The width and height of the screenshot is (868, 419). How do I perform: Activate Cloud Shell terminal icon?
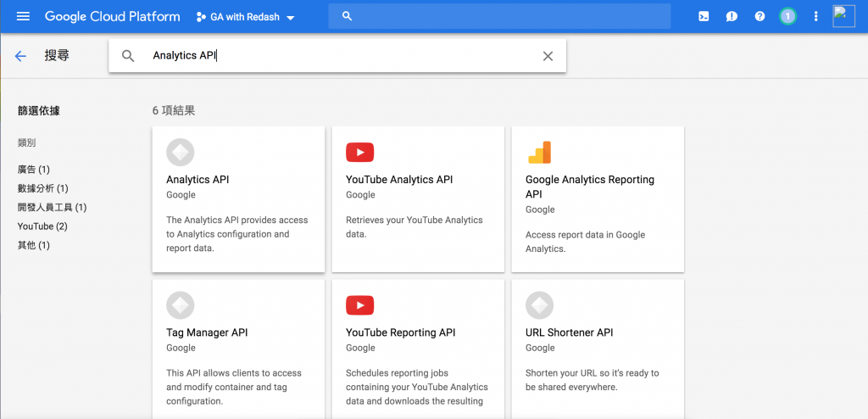pyautogui.click(x=704, y=16)
